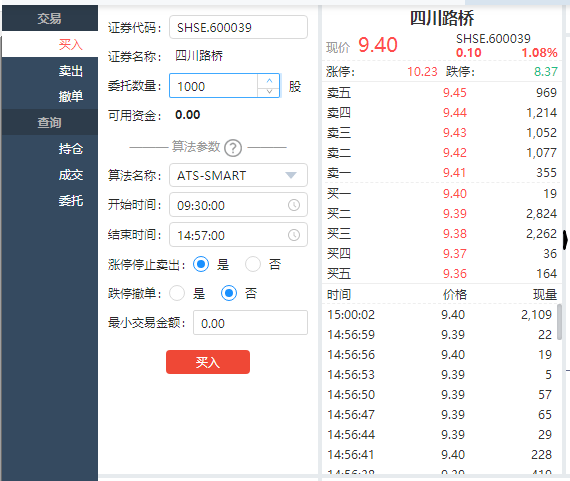The image size is (570, 481).
Task: Click the 算法名称 dropdown arrow
Action: [291, 176]
